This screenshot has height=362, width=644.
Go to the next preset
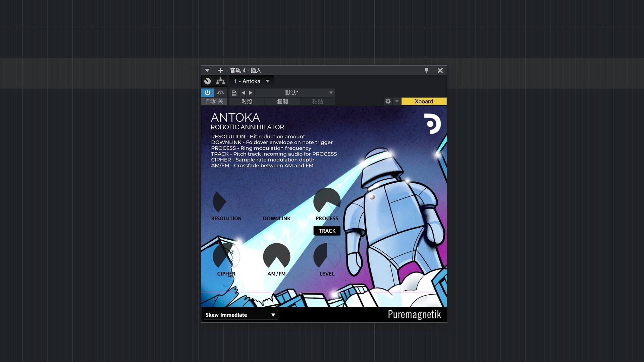tap(251, 93)
